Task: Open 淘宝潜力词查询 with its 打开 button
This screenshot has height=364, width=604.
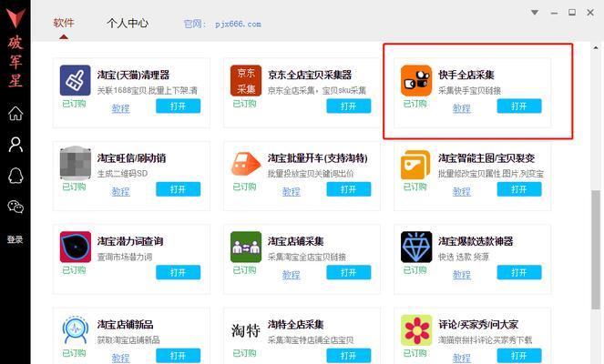Action: [178, 272]
